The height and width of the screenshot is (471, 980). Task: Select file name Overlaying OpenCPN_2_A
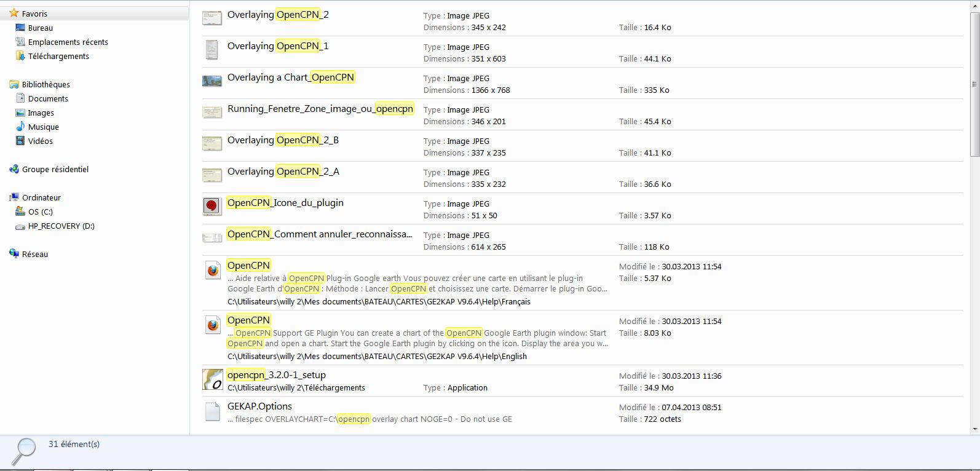coord(283,172)
